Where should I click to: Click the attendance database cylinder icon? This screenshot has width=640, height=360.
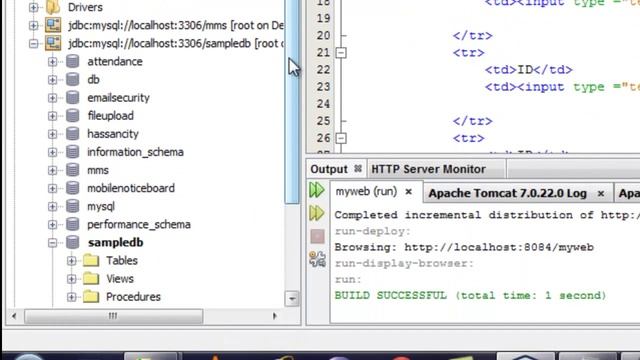(x=72, y=62)
